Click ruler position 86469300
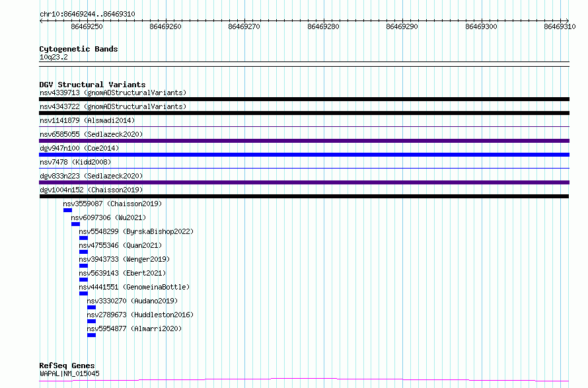This screenshot has width=588, height=388. tap(481, 26)
